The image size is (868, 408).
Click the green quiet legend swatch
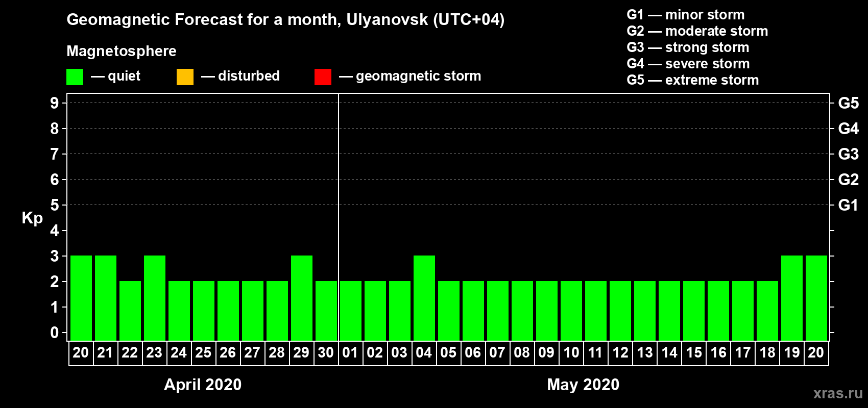(75, 77)
